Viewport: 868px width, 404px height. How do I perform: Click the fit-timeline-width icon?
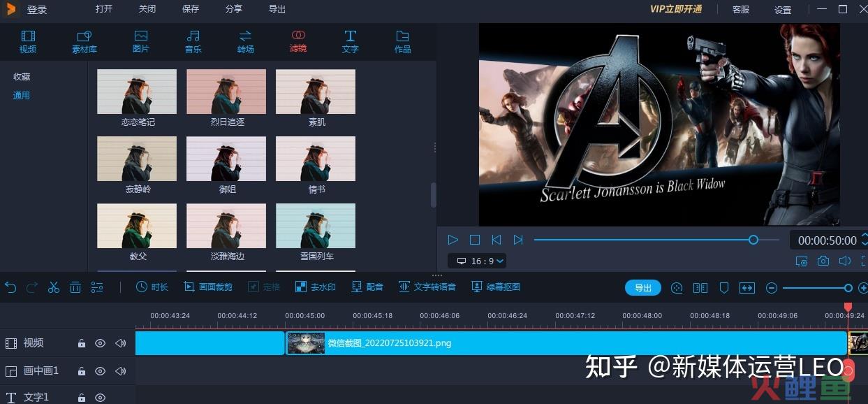(747, 288)
